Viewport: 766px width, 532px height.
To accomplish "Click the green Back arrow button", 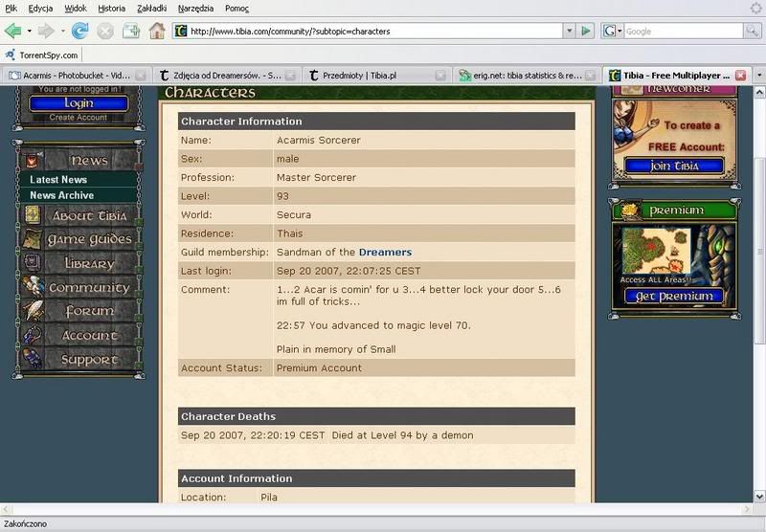I will [x=12, y=32].
